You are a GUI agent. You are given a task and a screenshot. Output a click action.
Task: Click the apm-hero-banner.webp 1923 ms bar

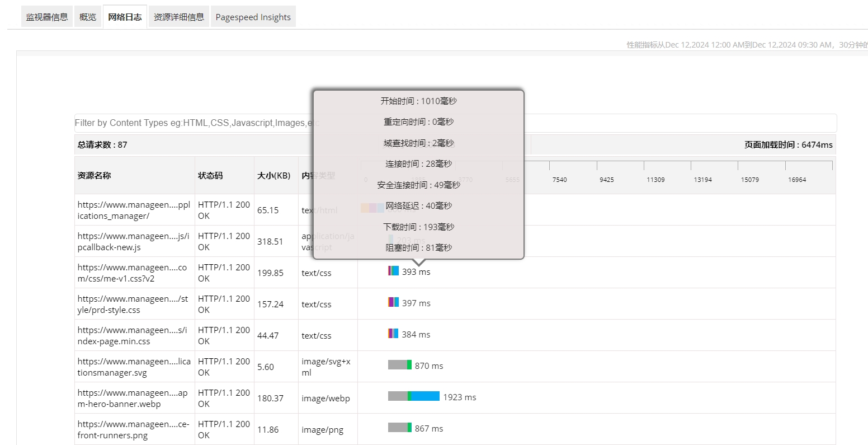pyautogui.click(x=414, y=396)
